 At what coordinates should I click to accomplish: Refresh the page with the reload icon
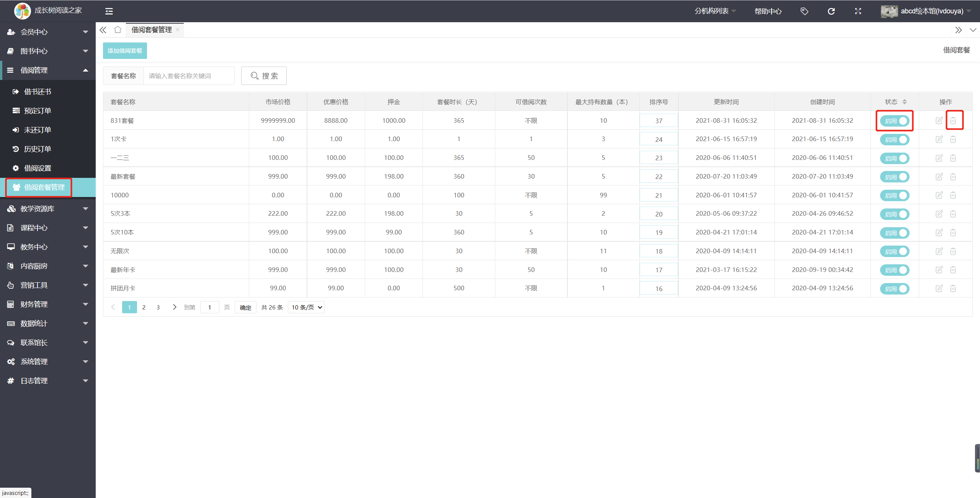[x=831, y=11]
